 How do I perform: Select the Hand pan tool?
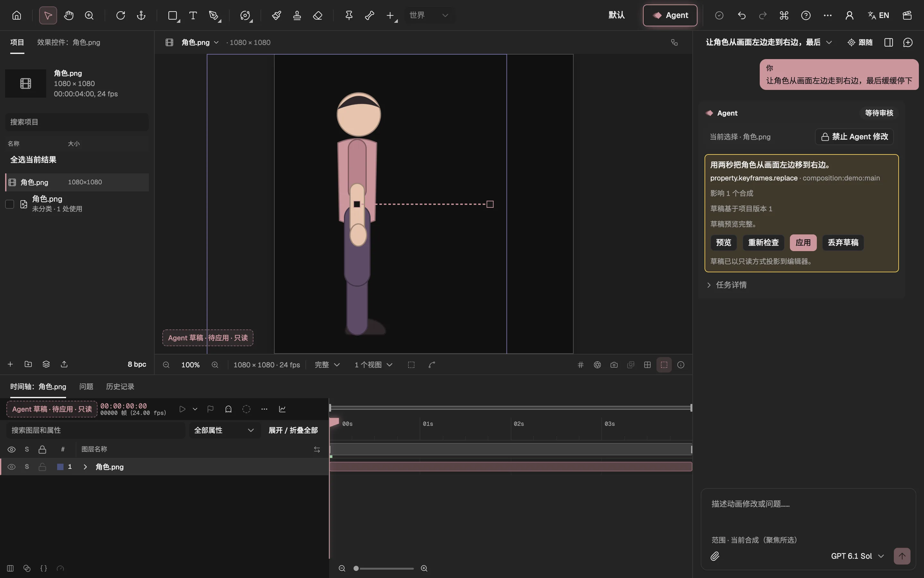(69, 15)
